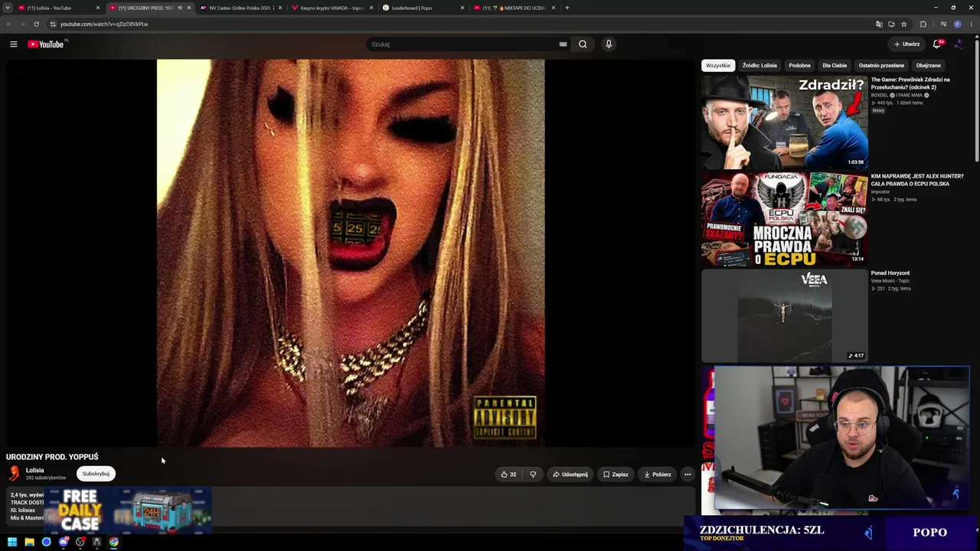The height and width of the screenshot is (551, 980).
Task: Open the YouTube guide hamburger menu
Action: pos(14,44)
